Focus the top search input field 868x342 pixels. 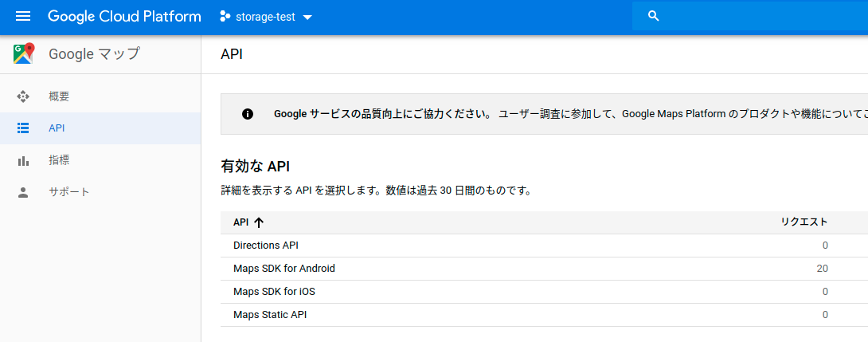(x=750, y=16)
